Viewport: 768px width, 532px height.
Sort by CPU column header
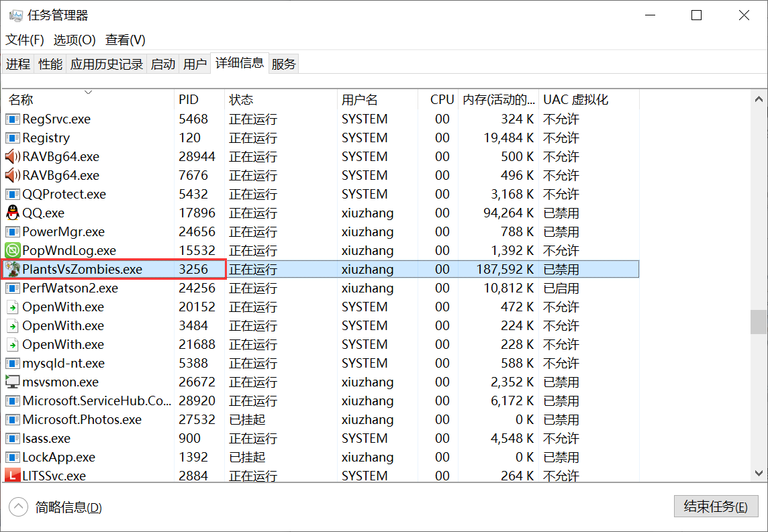click(x=438, y=99)
